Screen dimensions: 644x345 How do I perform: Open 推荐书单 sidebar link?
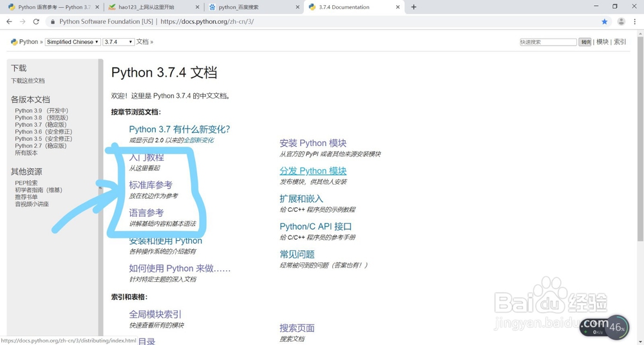tap(26, 197)
